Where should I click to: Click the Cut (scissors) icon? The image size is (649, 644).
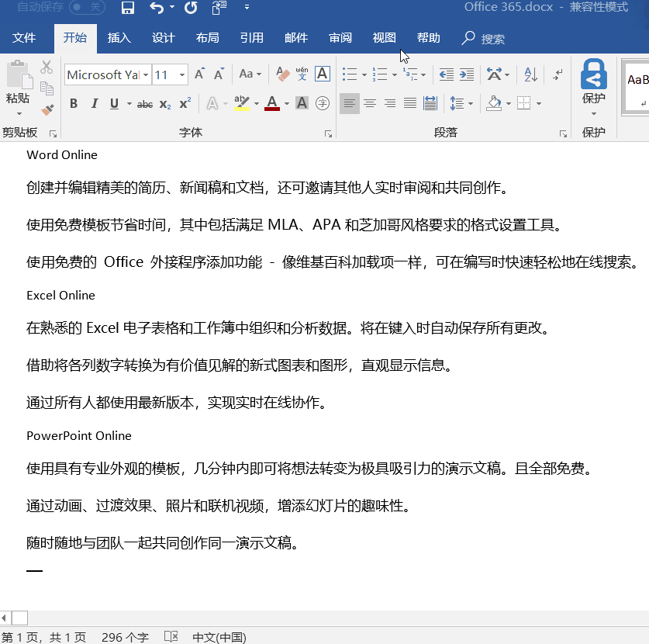click(47, 68)
